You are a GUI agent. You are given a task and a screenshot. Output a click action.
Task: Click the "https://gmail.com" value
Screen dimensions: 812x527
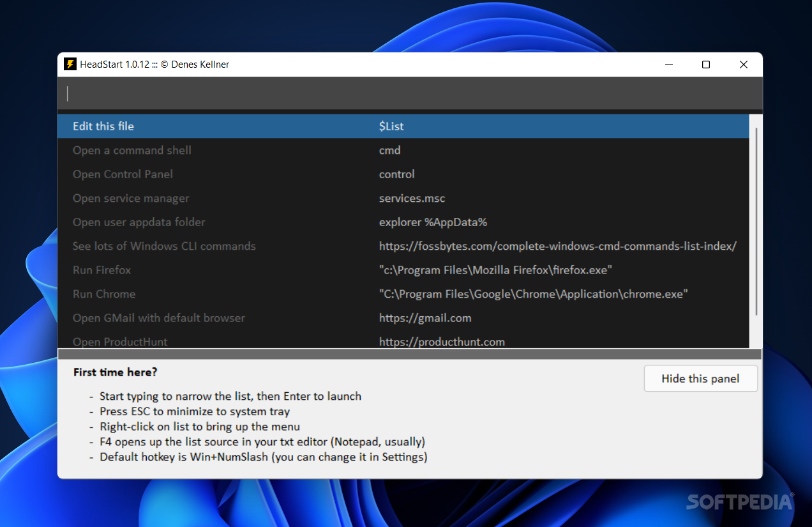[x=425, y=318]
